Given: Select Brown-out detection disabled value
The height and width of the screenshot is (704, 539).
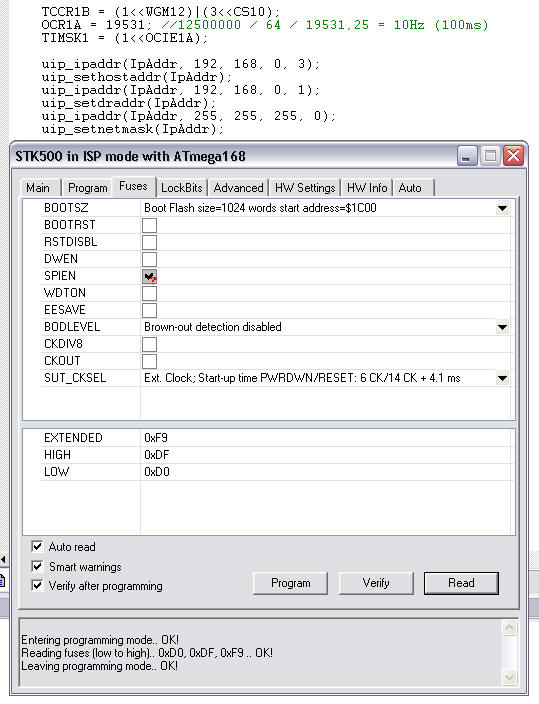Looking at the screenshot, I should (x=212, y=327).
